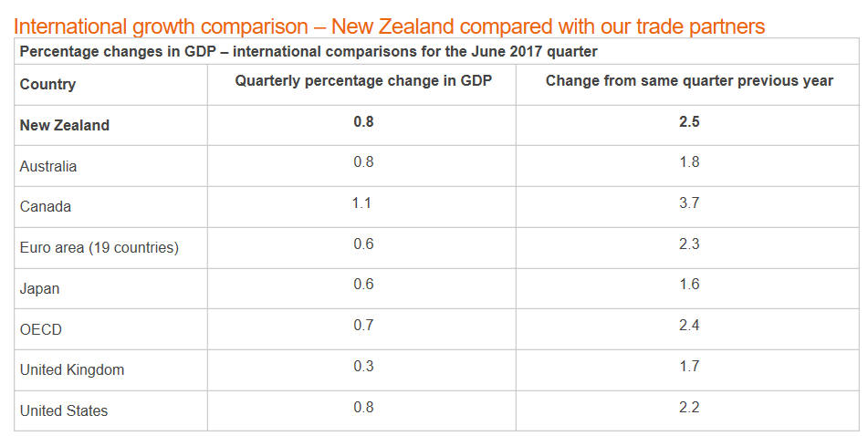This screenshot has width=868, height=436.
Task: Click Australia's annual change value 1.8
Action: [x=689, y=162]
